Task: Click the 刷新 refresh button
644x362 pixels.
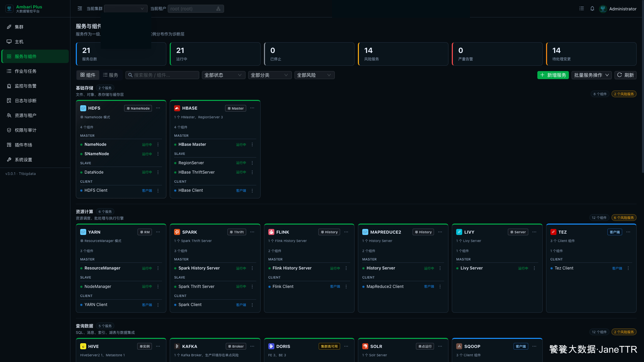Action: (x=626, y=75)
